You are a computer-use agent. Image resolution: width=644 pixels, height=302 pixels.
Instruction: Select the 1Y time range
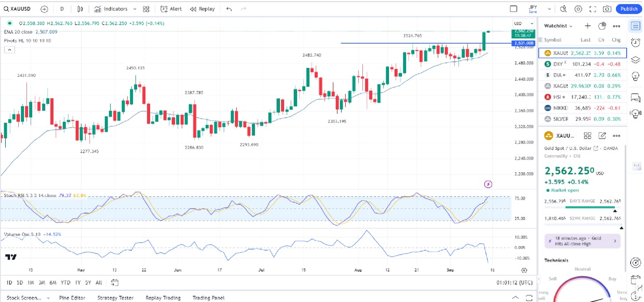pyautogui.click(x=78, y=282)
